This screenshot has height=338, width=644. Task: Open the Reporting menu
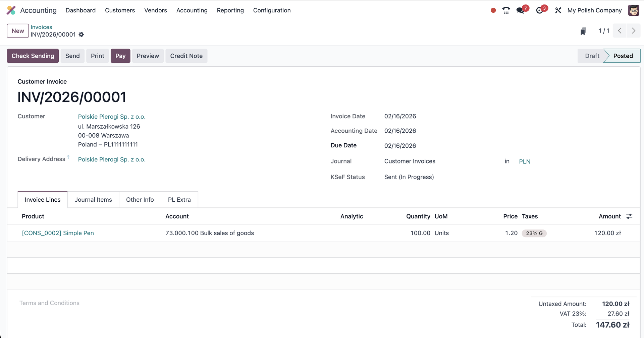point(230,10)
